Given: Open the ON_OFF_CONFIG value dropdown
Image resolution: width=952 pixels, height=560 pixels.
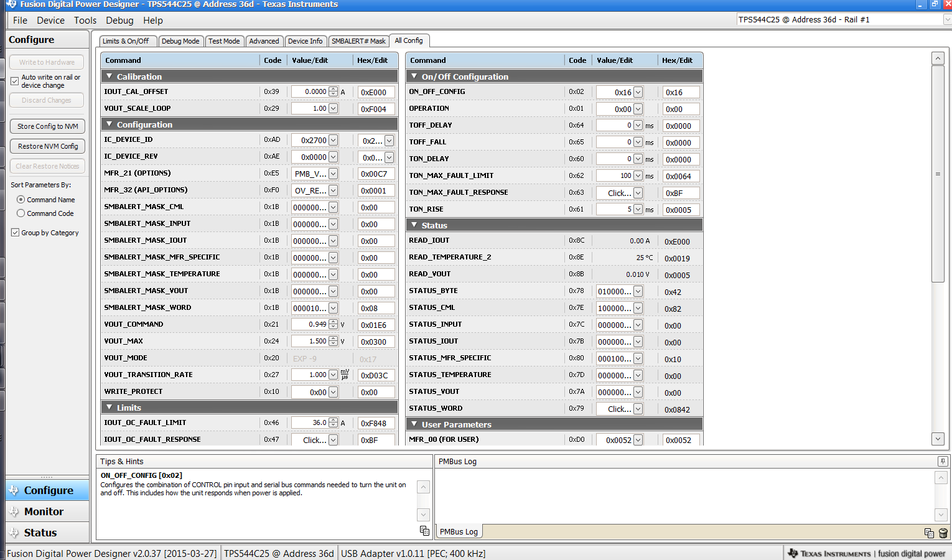Looking at the screenshot, I should (x=637, y=91).
